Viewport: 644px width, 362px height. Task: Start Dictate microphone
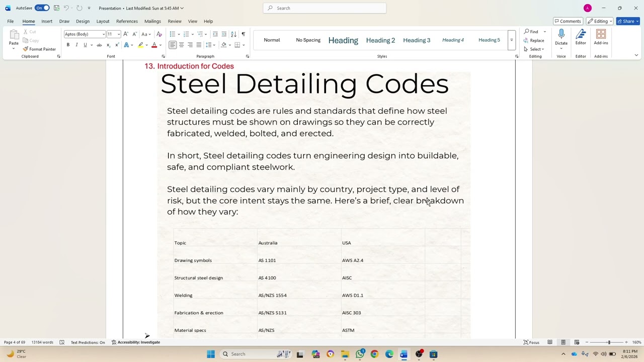(x=561, y=34)
